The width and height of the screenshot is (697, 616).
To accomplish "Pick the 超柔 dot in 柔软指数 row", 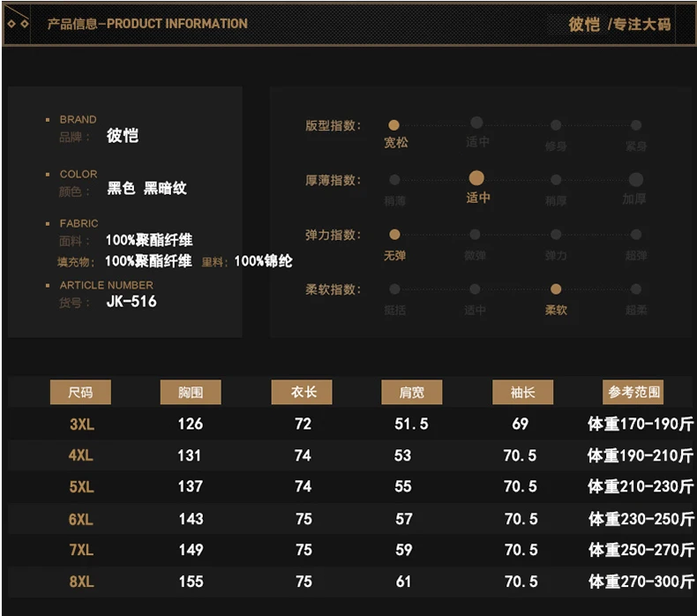I will [x=636, y=289].
